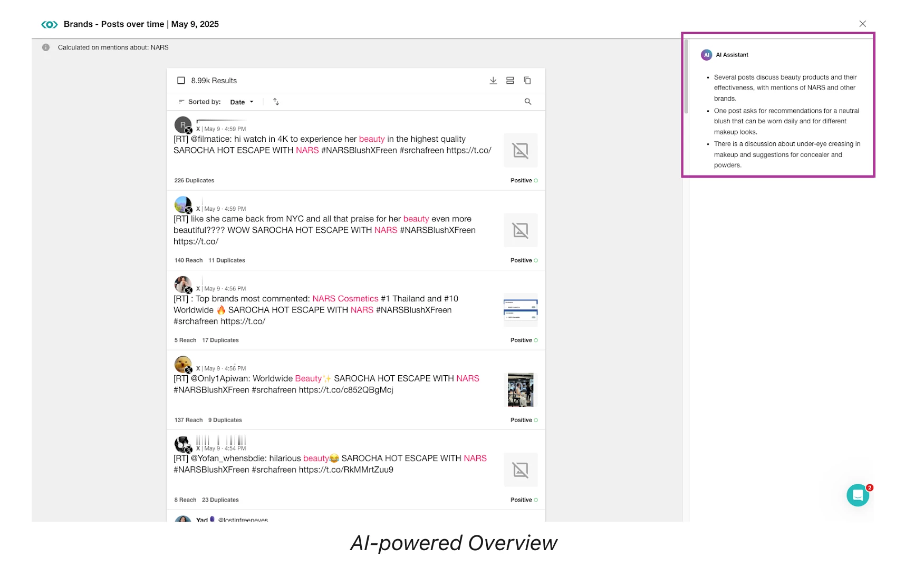Open the Top brands chart thumbnail

point(521,310)
